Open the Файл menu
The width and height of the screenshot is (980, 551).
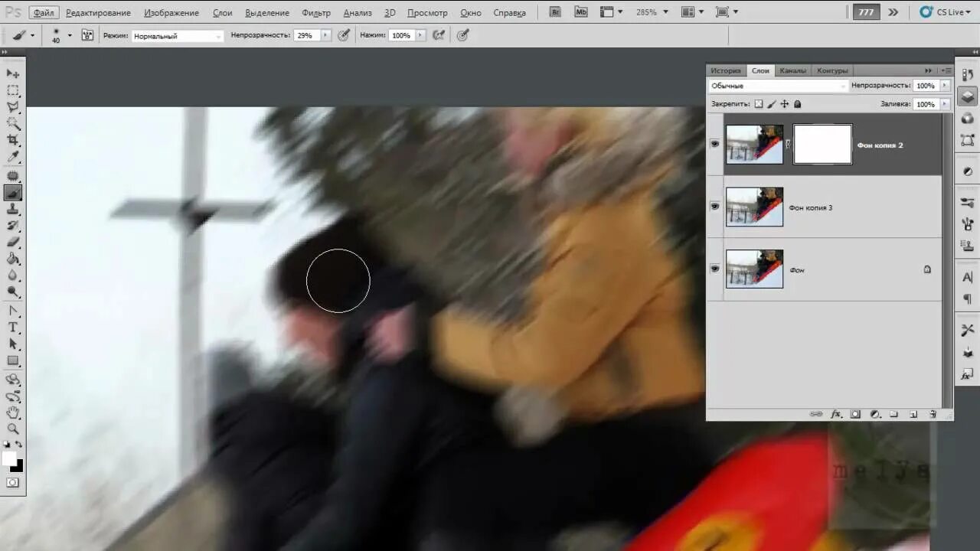44,13
